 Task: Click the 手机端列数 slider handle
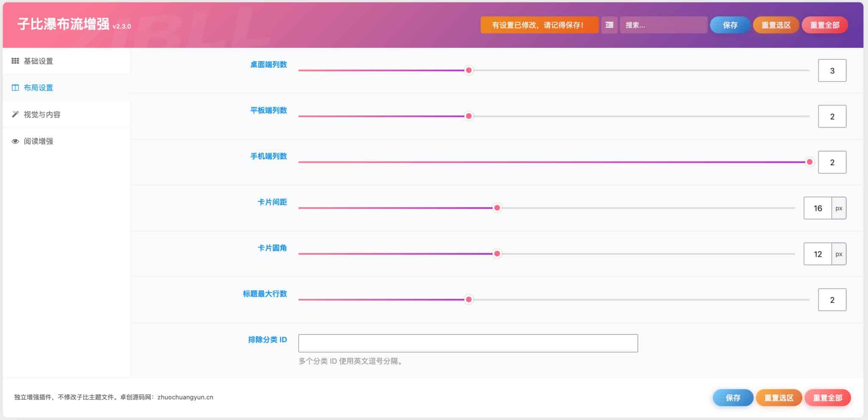[810, 162]
